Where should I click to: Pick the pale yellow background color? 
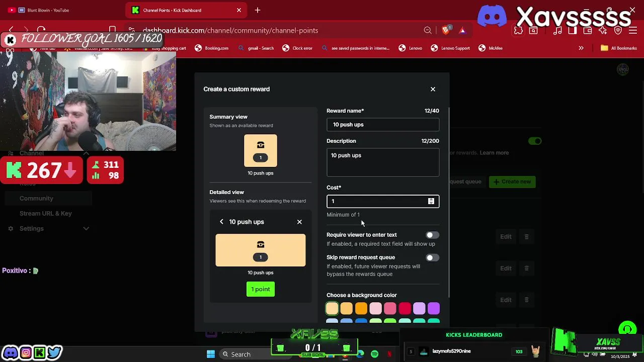point(332,308)
